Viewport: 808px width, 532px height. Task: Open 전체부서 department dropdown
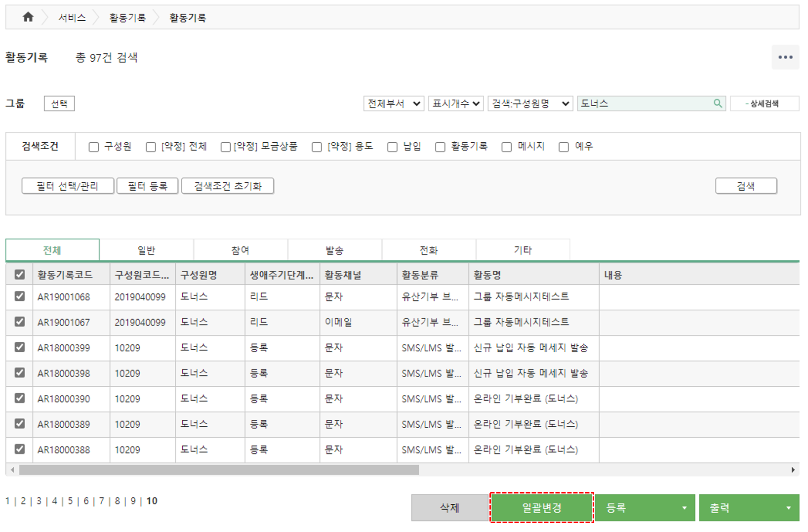tap(394, 103)
